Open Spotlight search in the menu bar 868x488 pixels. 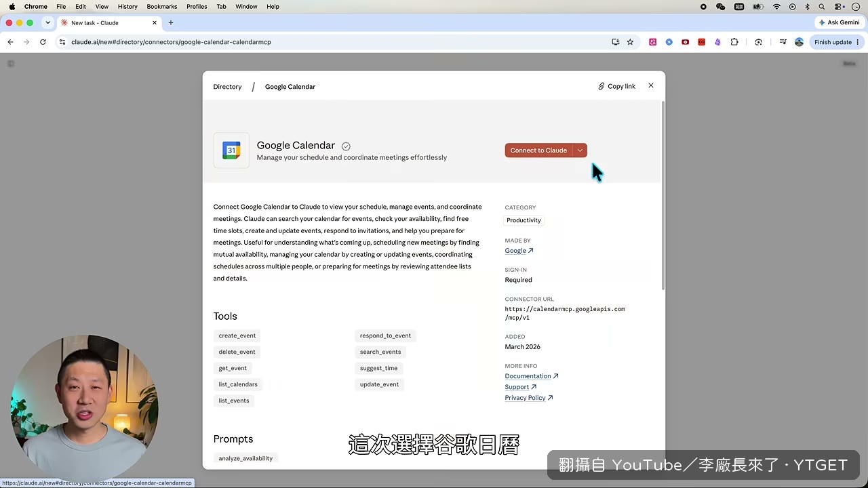[822, 7]
